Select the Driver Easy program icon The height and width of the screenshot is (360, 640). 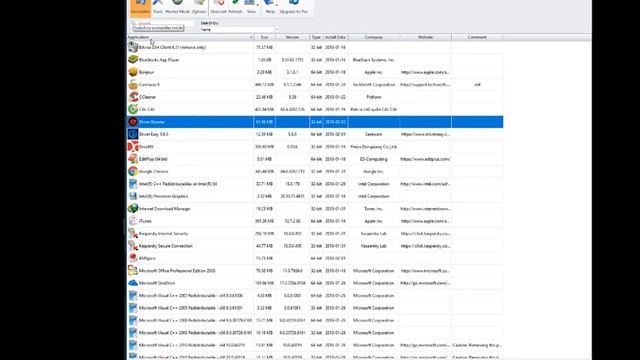[133, 134]
